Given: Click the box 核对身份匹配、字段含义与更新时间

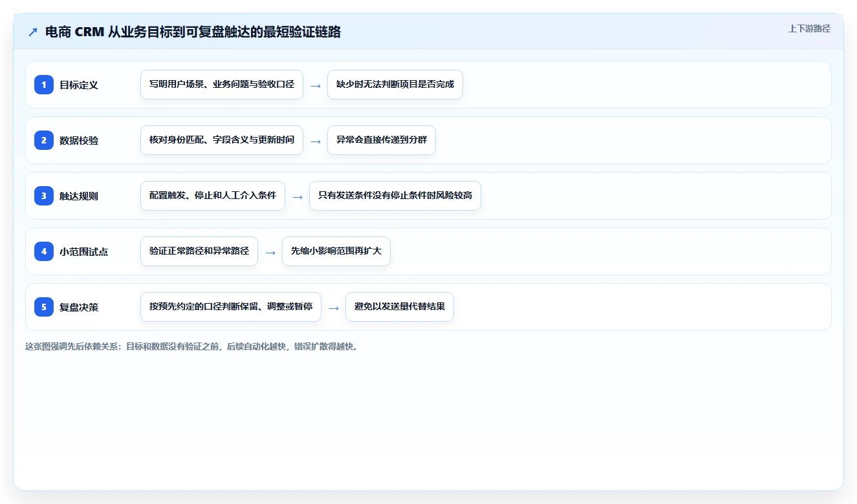Looking at the screenshot, I should coord(222,140).
